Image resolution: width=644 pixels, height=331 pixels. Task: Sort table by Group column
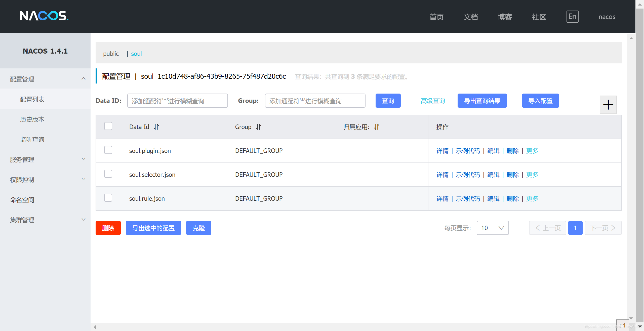(258, 127)
